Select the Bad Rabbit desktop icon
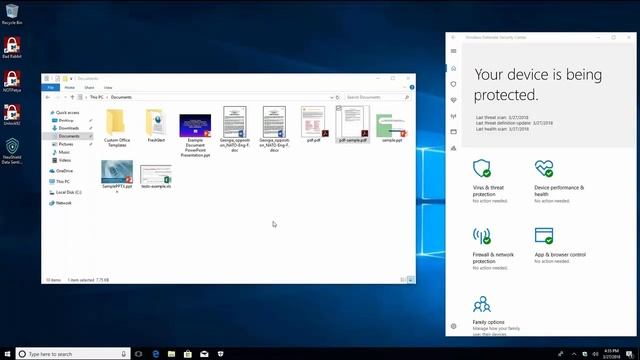 coord(12,48)
